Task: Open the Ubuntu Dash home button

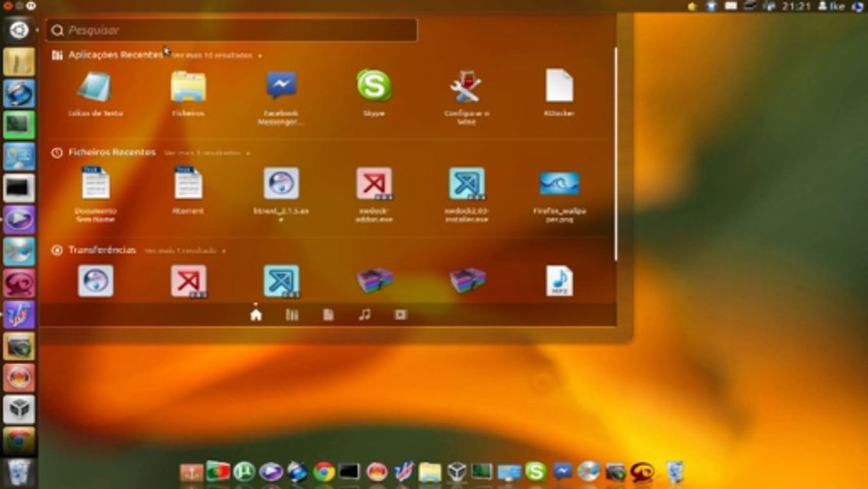Action: coord(19,30)
